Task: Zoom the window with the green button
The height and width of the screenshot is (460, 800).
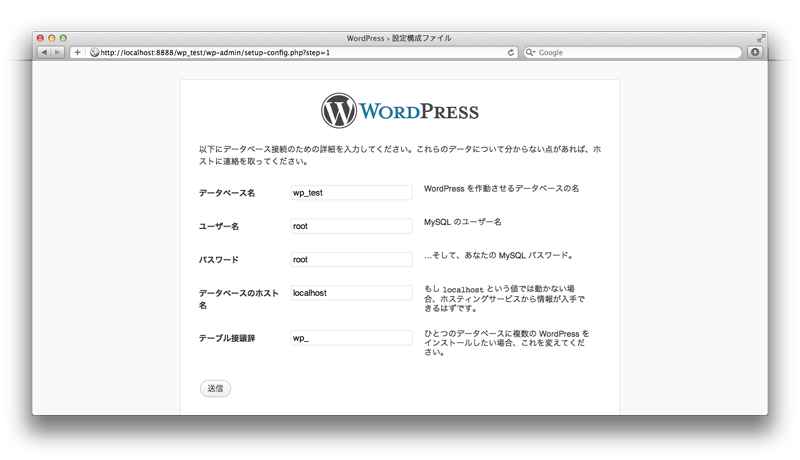Action: (x=63, y=38)
